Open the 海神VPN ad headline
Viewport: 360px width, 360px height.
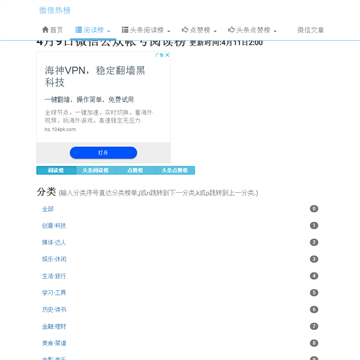click(x=95, y=77)
